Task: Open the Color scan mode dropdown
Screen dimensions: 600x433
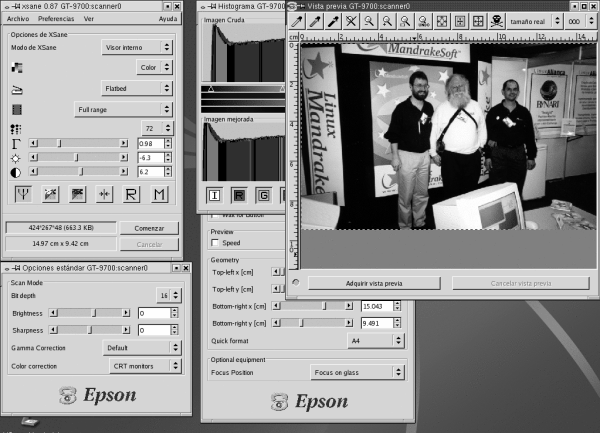Action: (x=154, y=67)
